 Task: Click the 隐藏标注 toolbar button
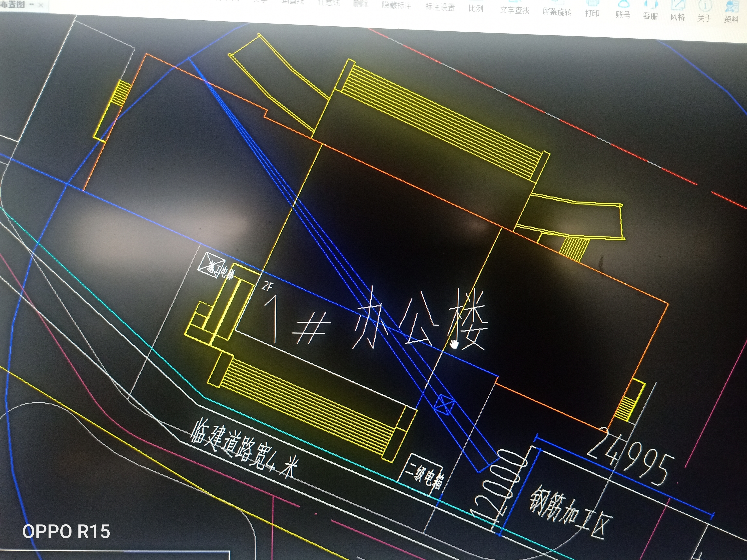(397, 5)
